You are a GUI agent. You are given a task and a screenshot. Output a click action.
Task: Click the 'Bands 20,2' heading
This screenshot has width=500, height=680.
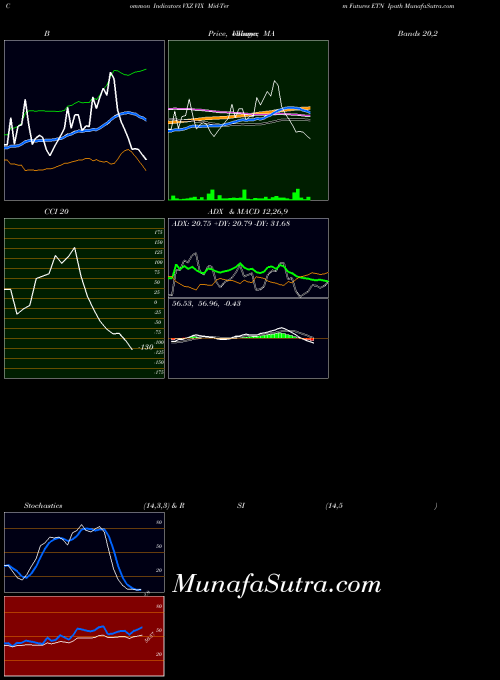click(x=418, y=33)
